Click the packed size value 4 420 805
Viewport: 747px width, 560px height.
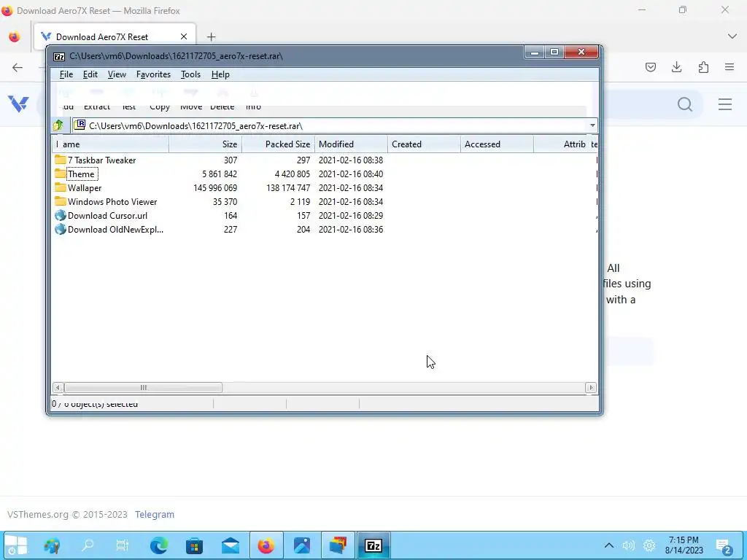(x=292, y=174)
